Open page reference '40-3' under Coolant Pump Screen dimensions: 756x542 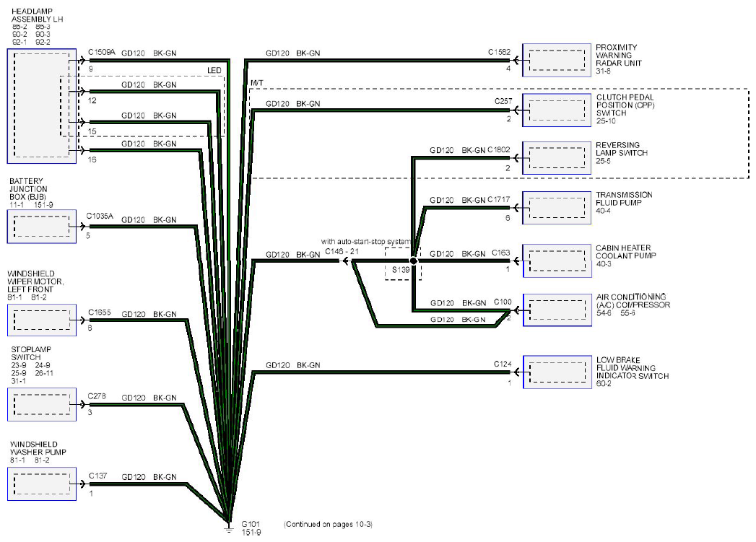604,264
